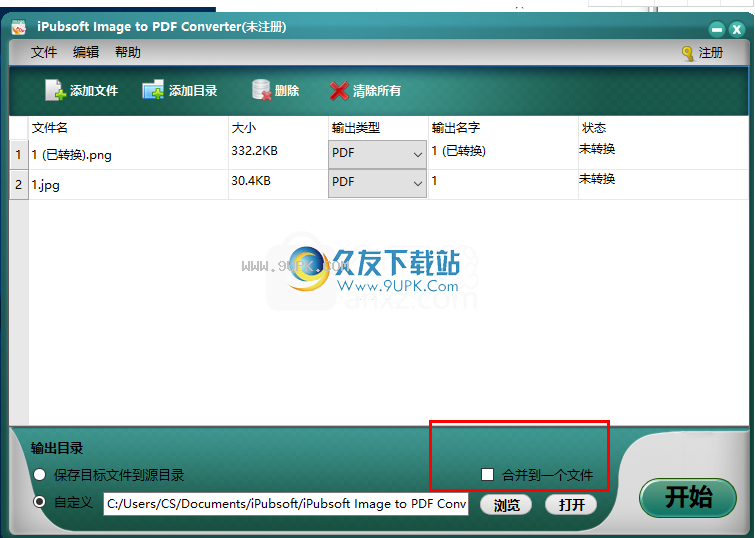Open output type dropdown for 1.jpg

(x=377, y=183)
